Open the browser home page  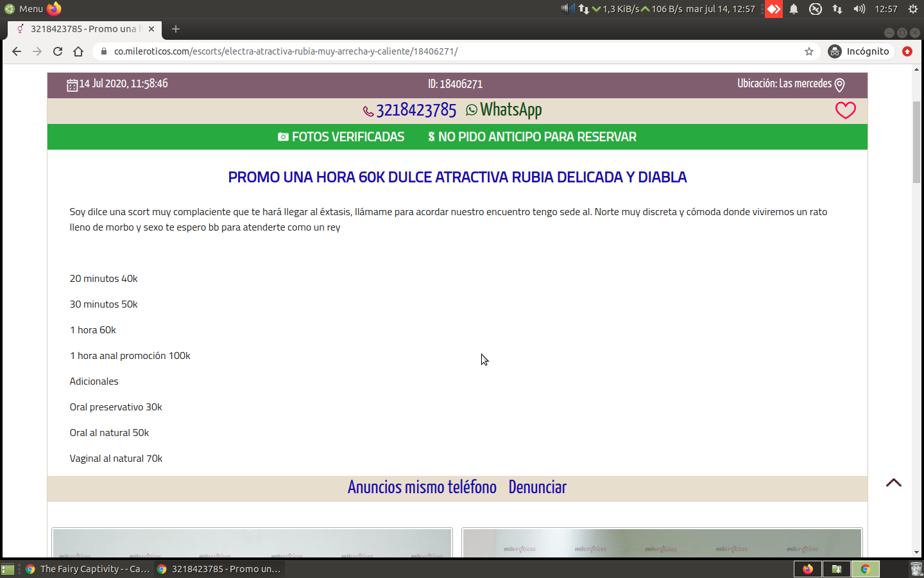(x=78, y=51)
